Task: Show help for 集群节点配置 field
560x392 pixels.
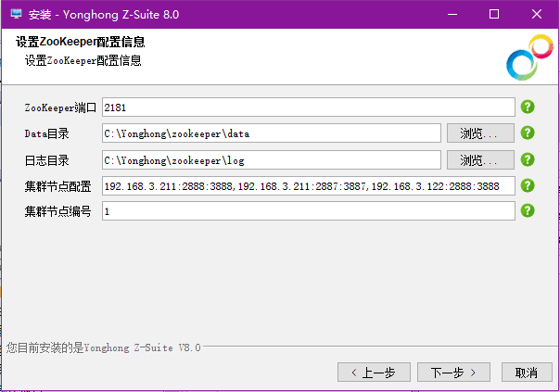Action: (528, 185)
